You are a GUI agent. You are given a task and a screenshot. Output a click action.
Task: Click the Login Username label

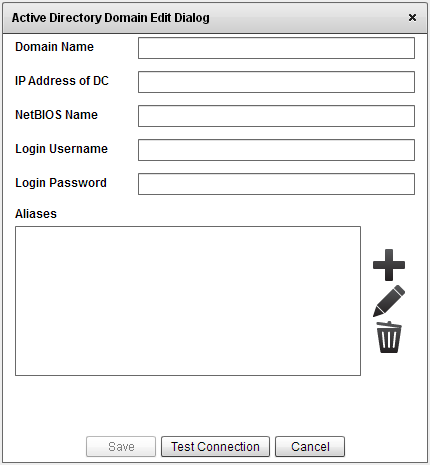point(61,149)
